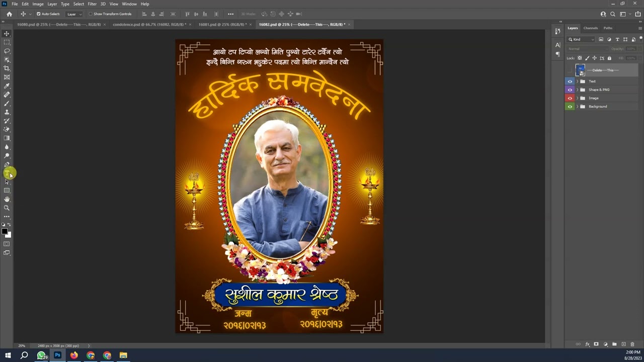Enable Show Transform Controls checkbox
Screen dimensions: 644x362
pyautogui.click(x=91, y=14)
